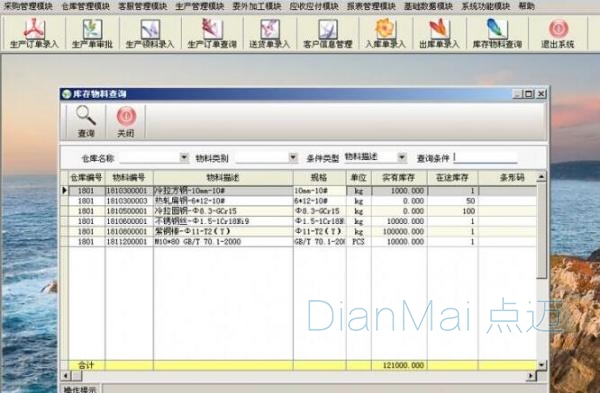600x393 pixels.
Task: Click the 查询 magnifier icon
Action: coord(86,116)
